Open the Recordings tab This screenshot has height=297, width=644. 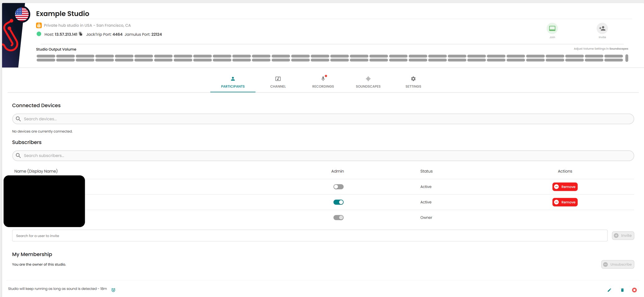323,82
